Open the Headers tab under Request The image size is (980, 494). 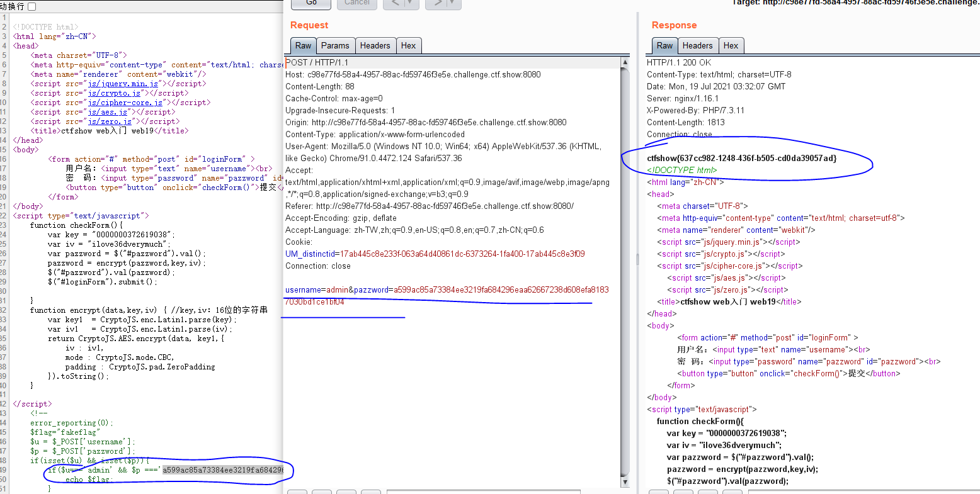[x=375, y=45]
